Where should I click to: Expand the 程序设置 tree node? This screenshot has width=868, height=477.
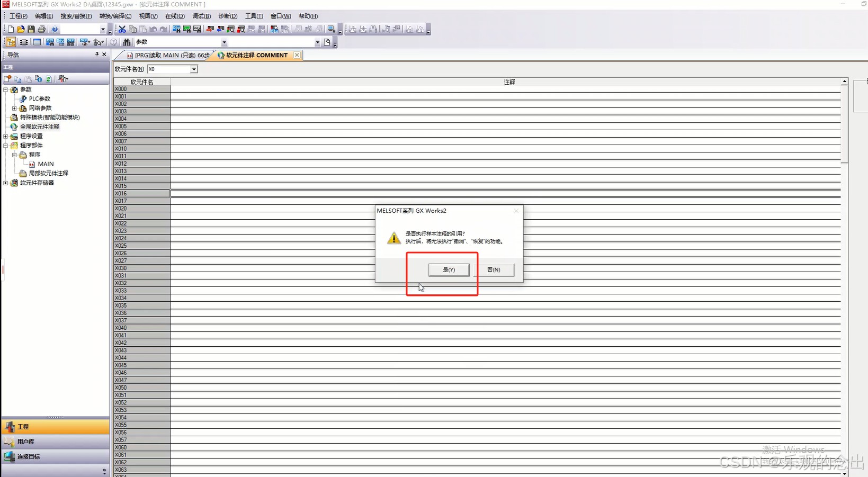click(6, 136)
